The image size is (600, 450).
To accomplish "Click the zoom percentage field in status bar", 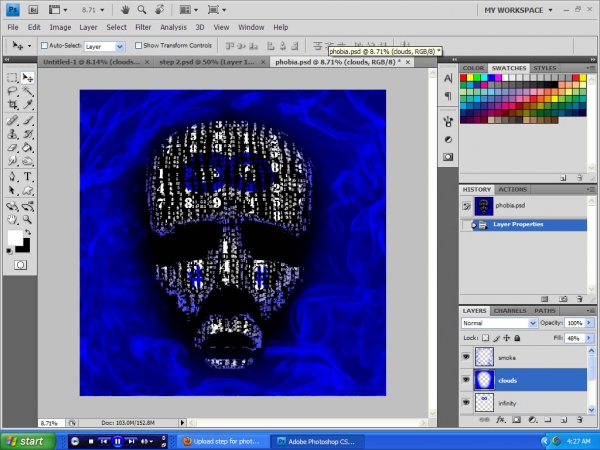I will [x=51, y=423].
